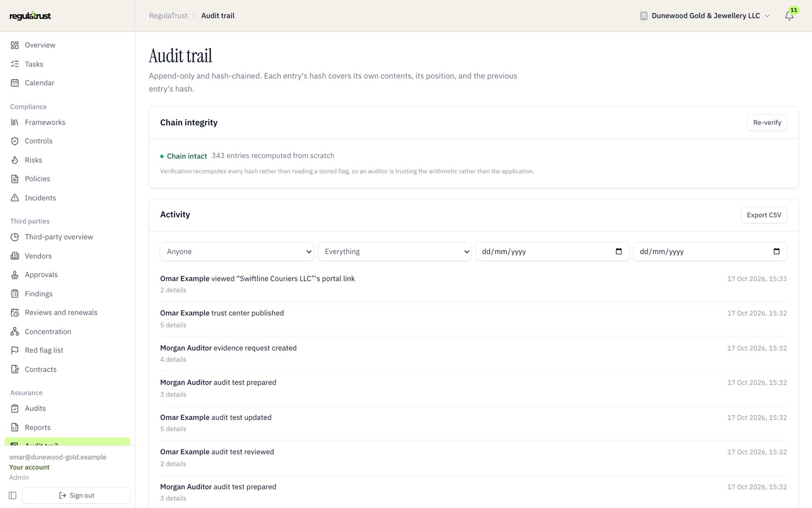812x508 pixels.
Task: Click the first dd/mm/yyyy date input
Action: (x=552, y=251)
